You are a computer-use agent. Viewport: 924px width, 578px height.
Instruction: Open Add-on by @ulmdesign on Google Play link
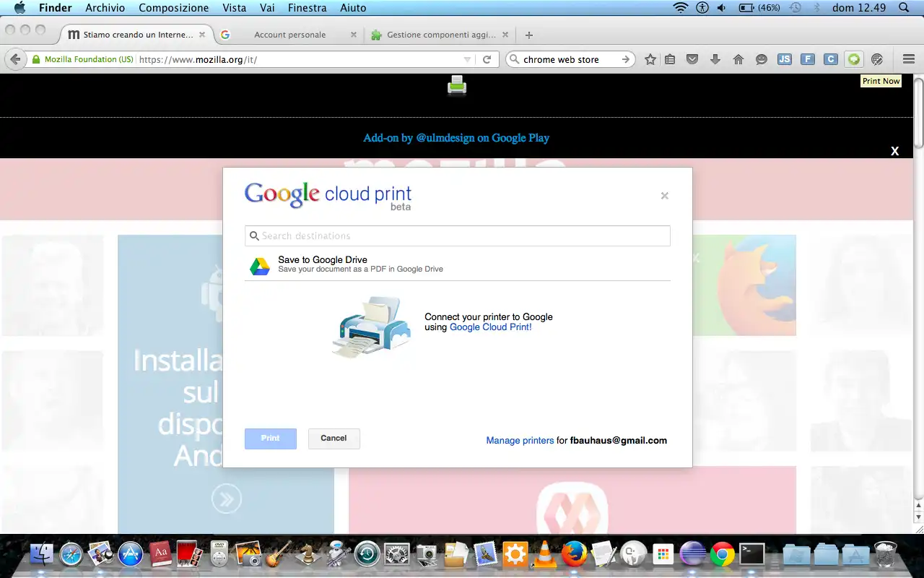point(456,137)
